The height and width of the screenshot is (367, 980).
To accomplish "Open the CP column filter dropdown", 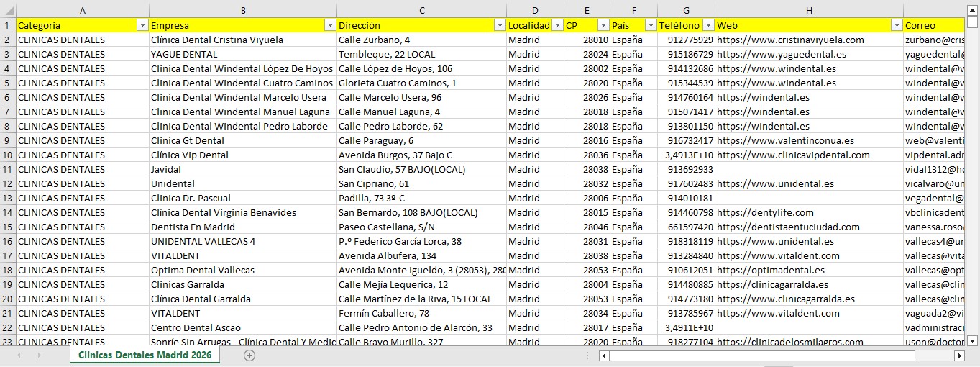I will point(603,25).
